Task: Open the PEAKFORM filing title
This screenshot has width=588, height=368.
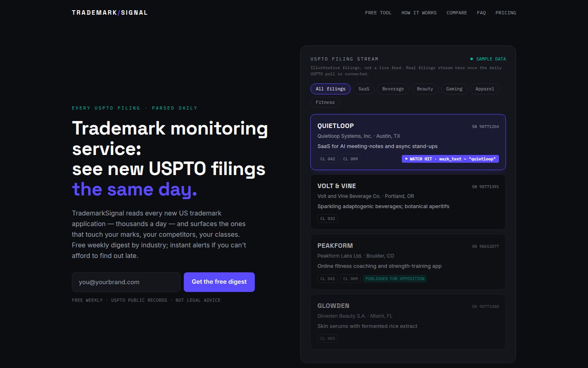Action: [335, 246]
